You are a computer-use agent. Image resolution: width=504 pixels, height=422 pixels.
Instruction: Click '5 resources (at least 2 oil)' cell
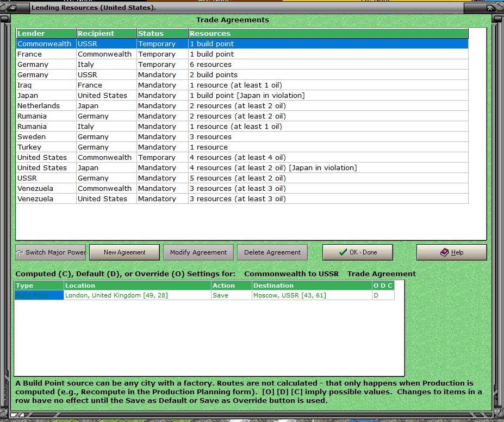tap(328, 178)
